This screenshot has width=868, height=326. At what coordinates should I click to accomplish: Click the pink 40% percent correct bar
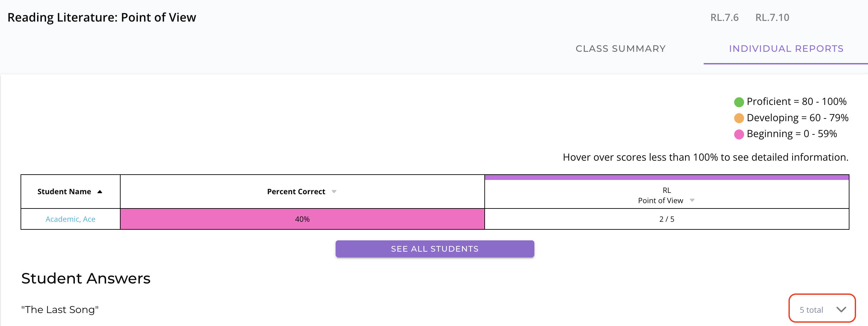coord(302,219)
